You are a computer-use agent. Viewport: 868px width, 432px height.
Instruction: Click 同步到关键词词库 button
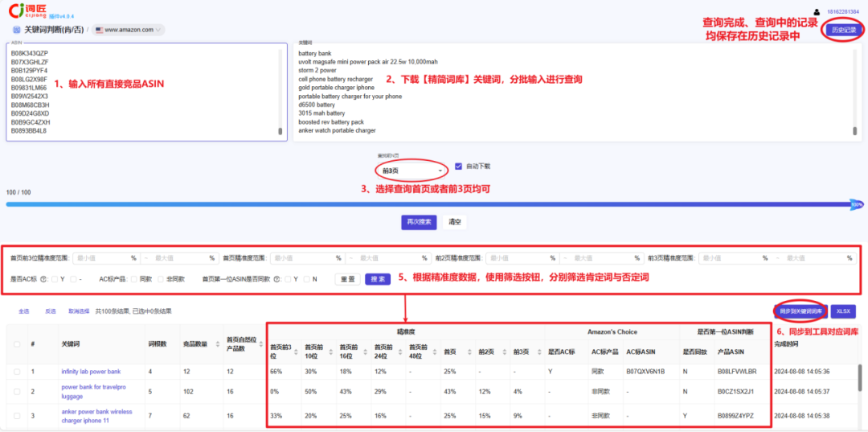coord(800,311)
